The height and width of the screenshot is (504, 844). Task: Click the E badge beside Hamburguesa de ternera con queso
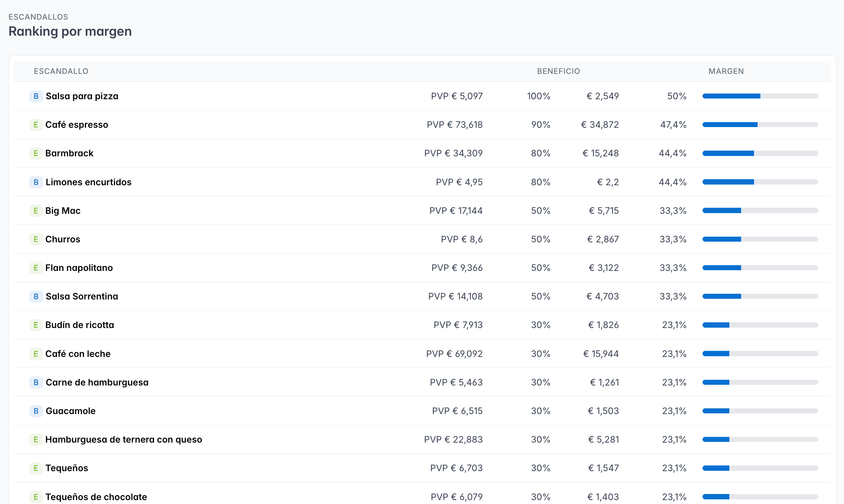click(x=36, y=439)
